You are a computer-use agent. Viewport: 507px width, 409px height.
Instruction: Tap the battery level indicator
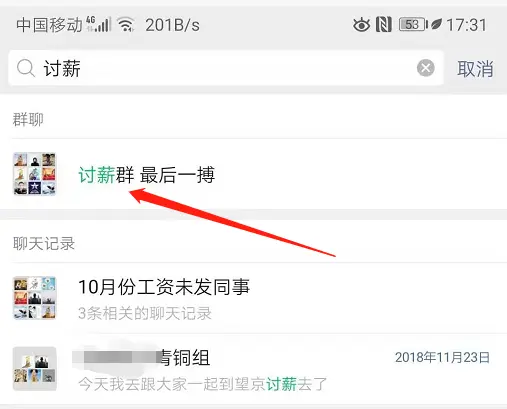413,25
